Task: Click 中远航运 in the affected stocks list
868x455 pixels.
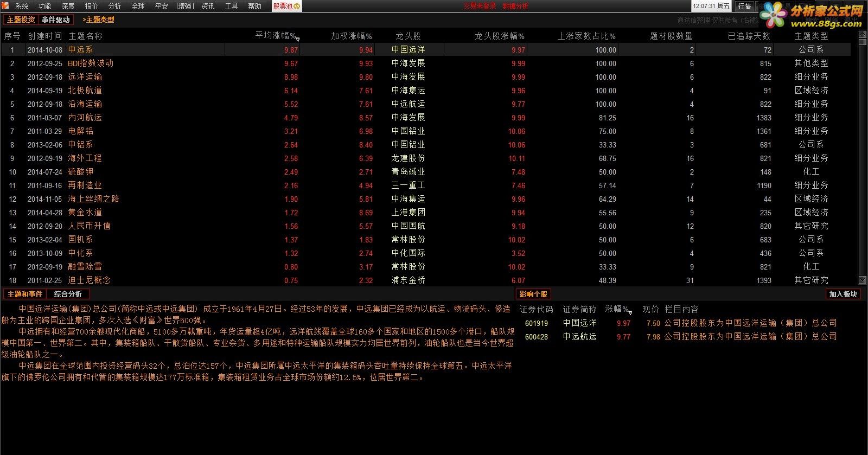Action: coord(579,337)
